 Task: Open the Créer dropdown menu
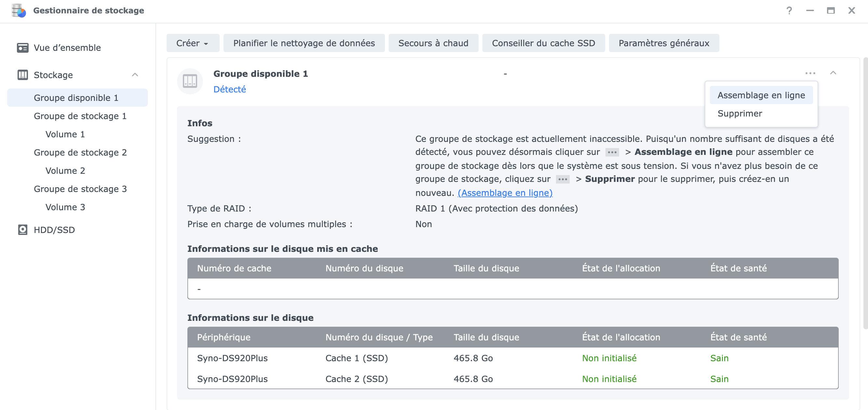pos(192,43)
